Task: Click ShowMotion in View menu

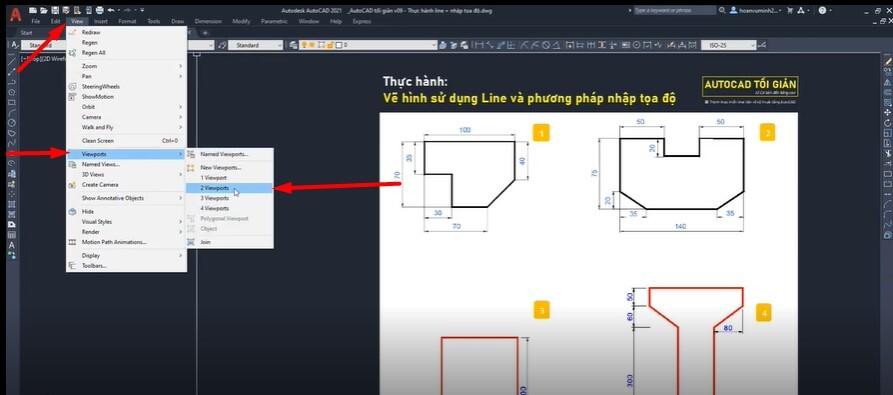Action: (x=127, y=97)
